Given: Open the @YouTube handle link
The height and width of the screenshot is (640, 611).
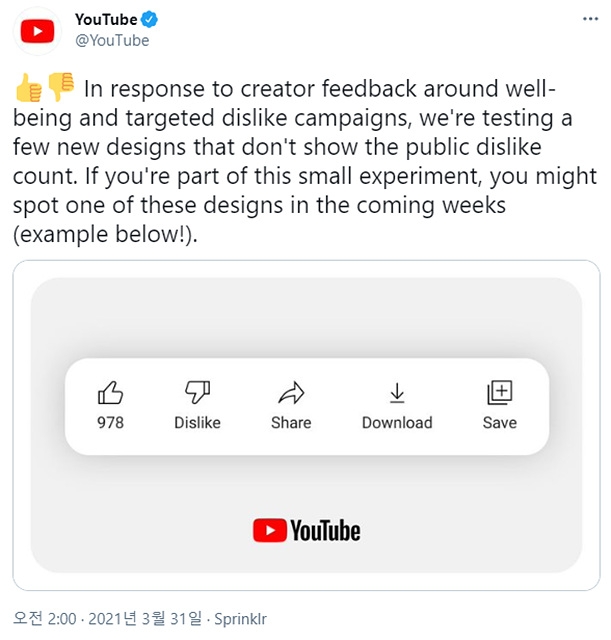Looking at the screenshot, I should (112, 40).
